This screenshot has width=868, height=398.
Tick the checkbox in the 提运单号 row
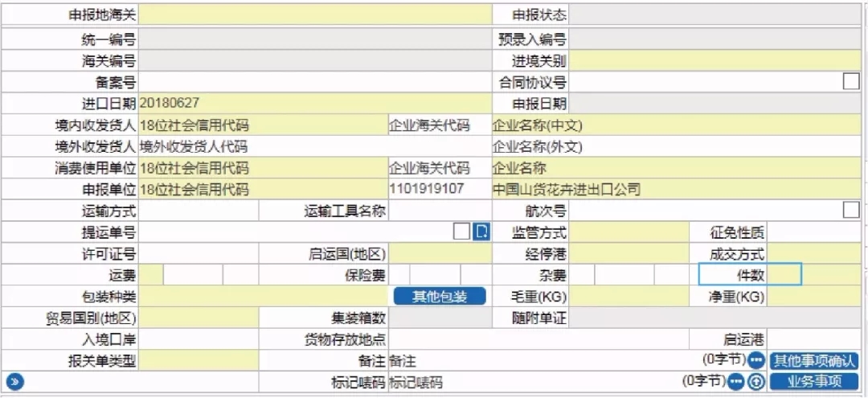[x=461, y=232]
